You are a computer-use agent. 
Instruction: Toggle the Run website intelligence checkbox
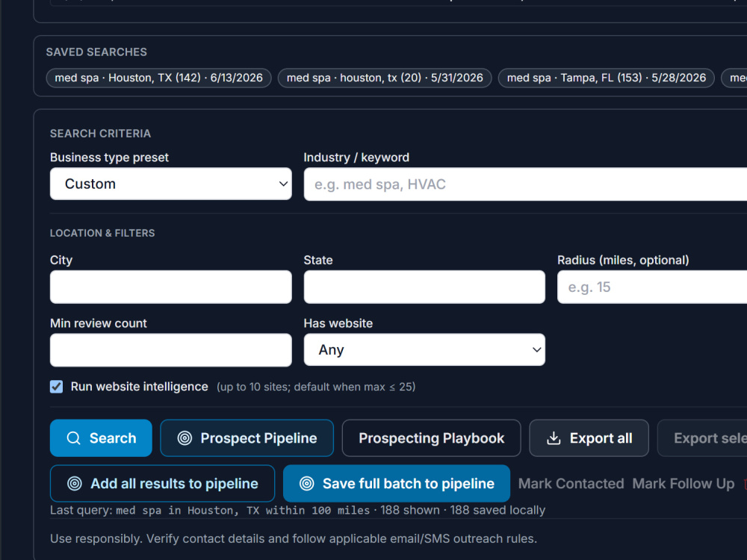[56, 387]
